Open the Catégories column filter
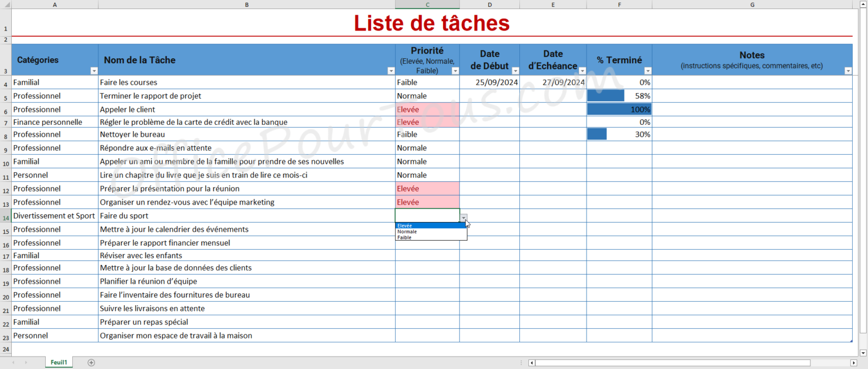868x369 pixels. 94,71
